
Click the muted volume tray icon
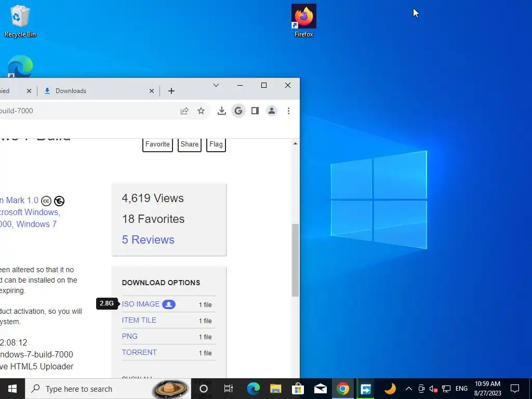(433, 389)
